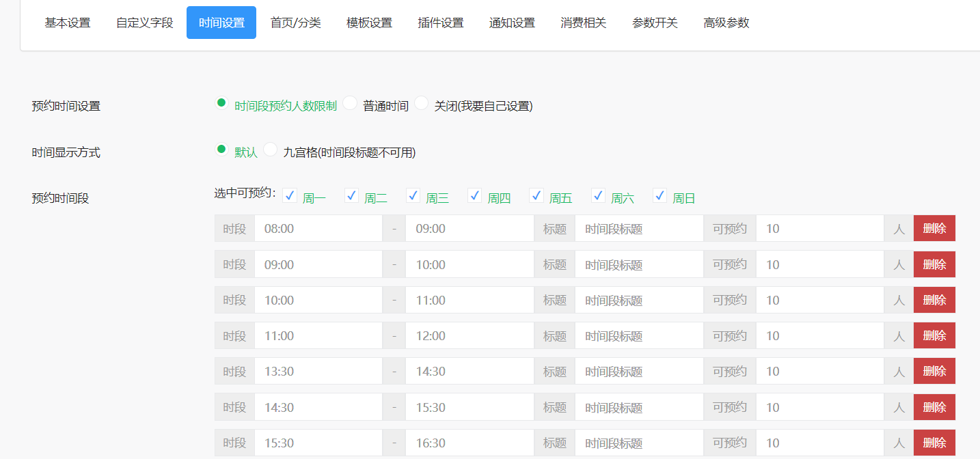Switch display mode to 九宫格
Viewport: 980px width, 459px height.
[x=270, y=149]
